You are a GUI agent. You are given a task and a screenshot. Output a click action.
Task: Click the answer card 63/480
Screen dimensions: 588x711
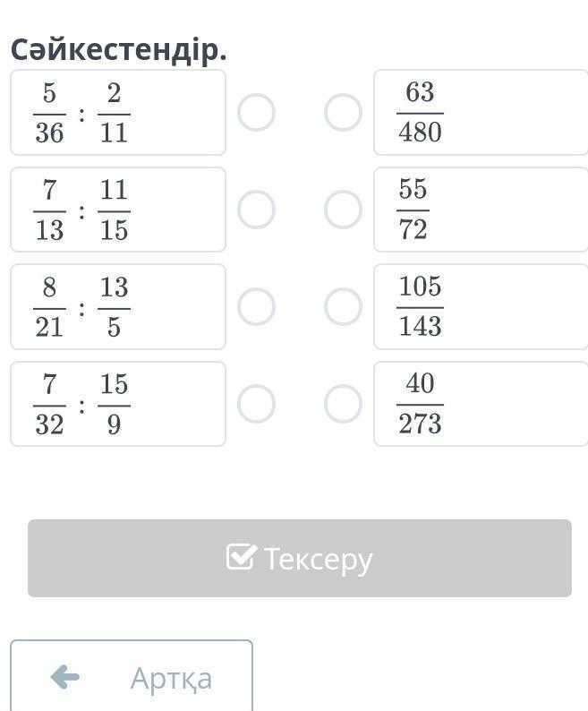(x=480, y=113)
